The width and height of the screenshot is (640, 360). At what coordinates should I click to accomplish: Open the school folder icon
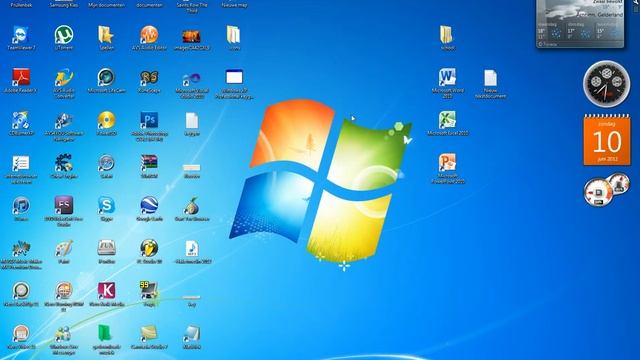447,35
